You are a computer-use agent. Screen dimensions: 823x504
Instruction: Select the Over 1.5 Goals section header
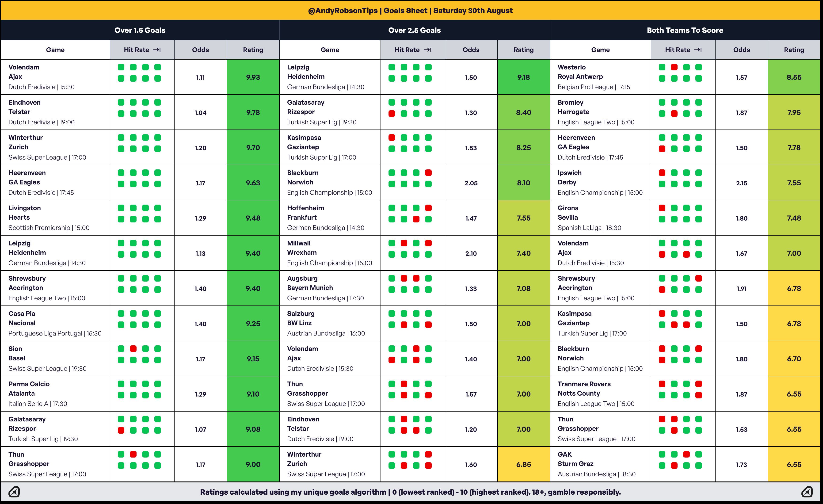[x=140, y=30]
